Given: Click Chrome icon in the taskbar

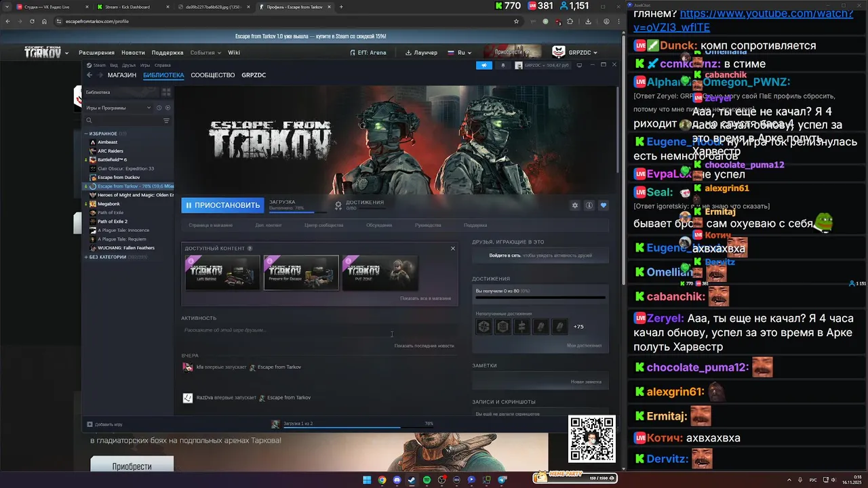Looking at the screenshot, I should point(382,480).
